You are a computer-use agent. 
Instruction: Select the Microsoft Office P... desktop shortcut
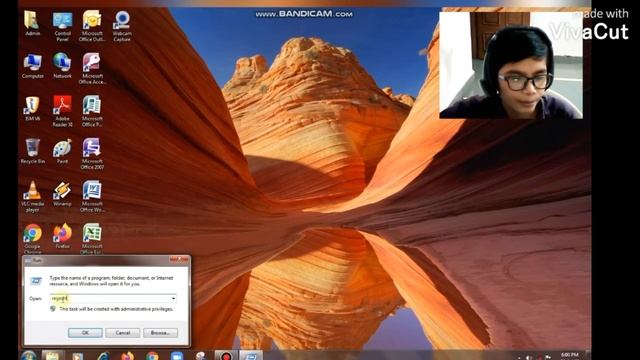92,111
